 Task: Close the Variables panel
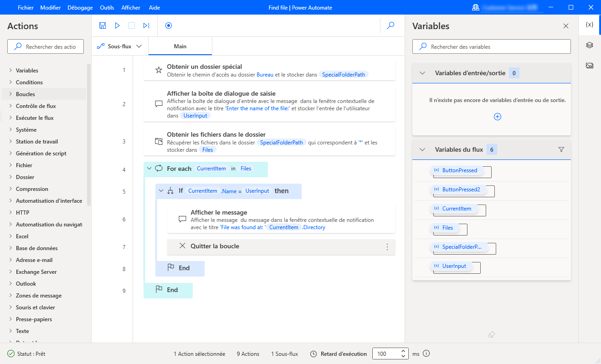[566, 26]
